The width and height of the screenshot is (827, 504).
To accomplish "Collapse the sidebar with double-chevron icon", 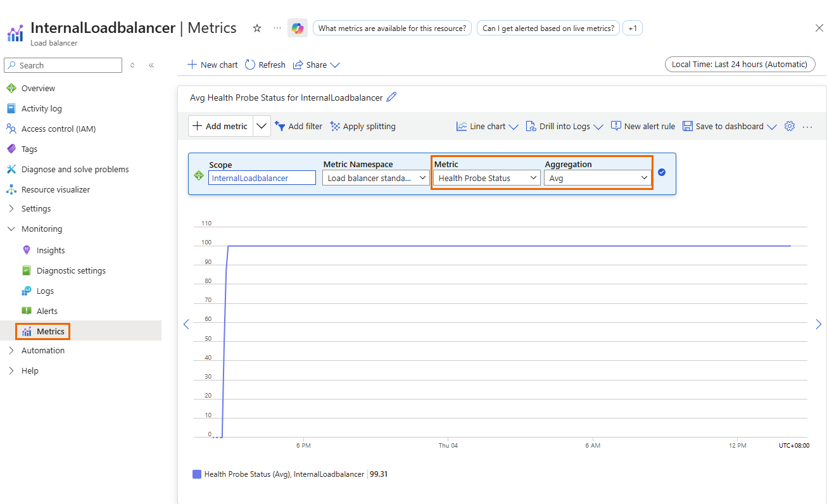I will (151, 65).
